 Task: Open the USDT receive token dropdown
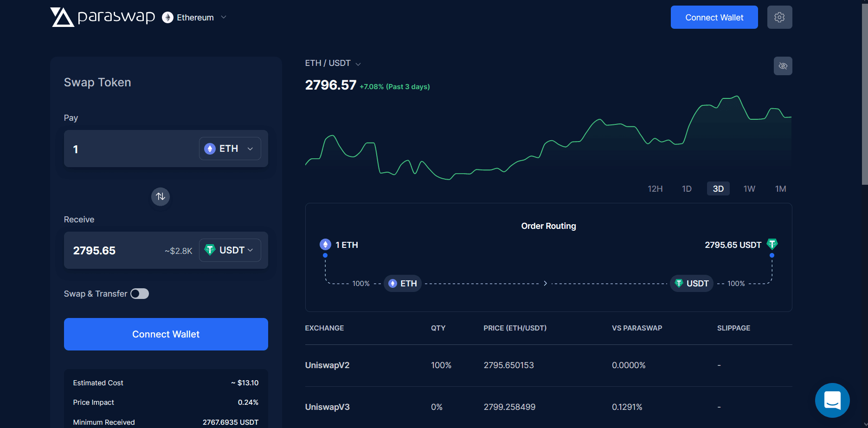pyautogui.click(x=230, y=250)
